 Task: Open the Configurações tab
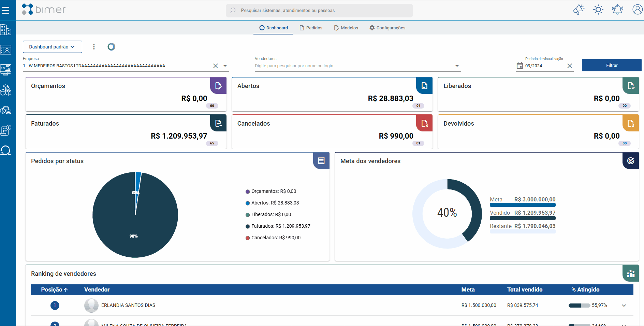(387, 28)
